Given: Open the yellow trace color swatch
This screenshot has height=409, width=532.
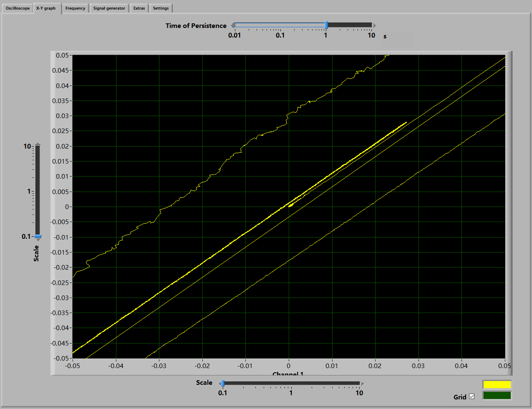Looking at the screenshot, I should click(497, 384).
